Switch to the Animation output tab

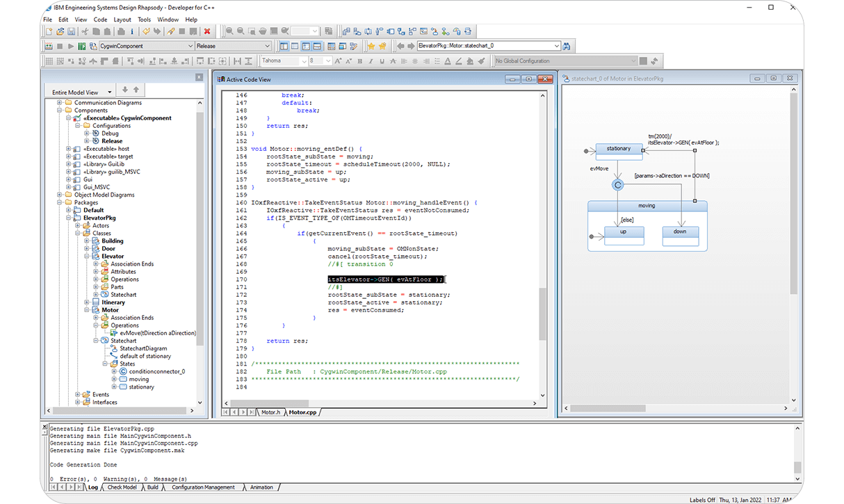point(261,487)
